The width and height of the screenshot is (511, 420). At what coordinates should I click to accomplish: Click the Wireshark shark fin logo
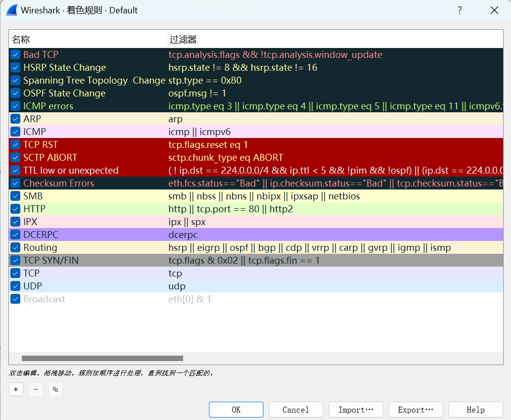[x=12, y=10]
